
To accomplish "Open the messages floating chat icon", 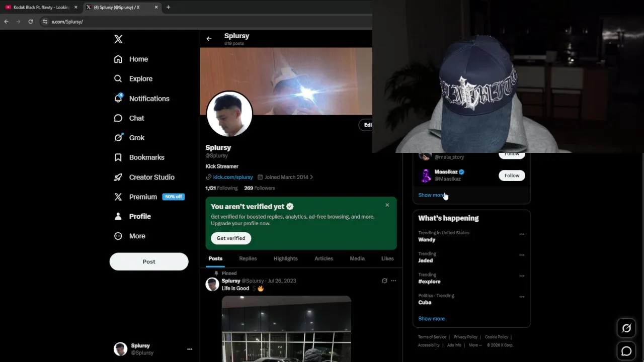I will pyautogui.click(x=626, y=351).
